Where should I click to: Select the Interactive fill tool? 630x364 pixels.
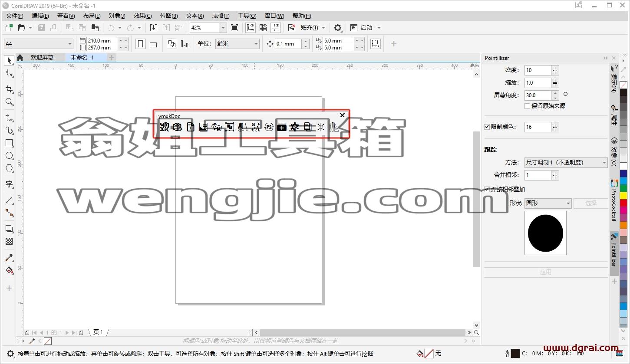[x=9, y=270]
